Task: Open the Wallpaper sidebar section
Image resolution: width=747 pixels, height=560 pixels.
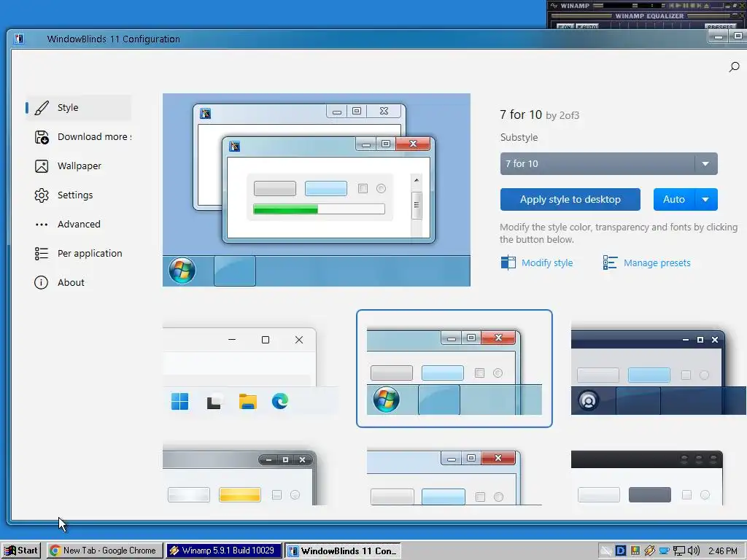Action: pyautogui.click(x=79, y=166)
